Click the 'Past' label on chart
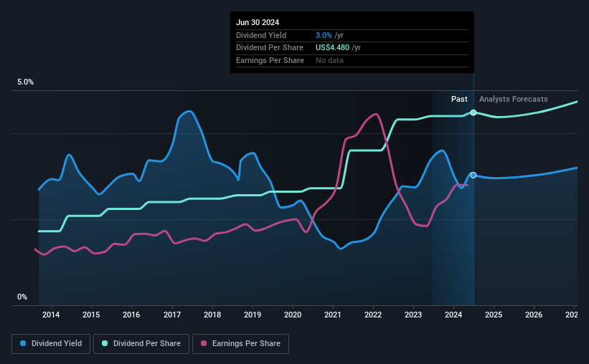Screen dimensions: 589x364 click(x=459, y=99)
